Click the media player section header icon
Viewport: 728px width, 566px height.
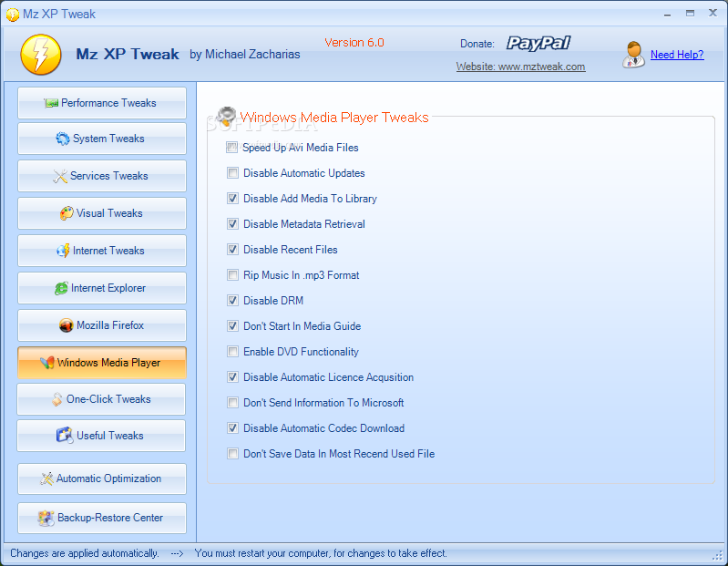tap(227, 116)
